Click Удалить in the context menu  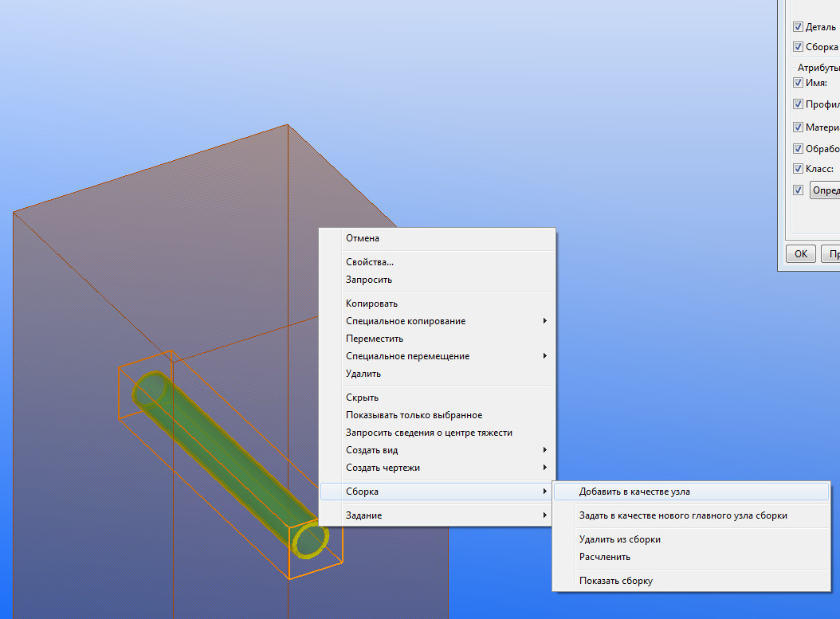[363, 374]
